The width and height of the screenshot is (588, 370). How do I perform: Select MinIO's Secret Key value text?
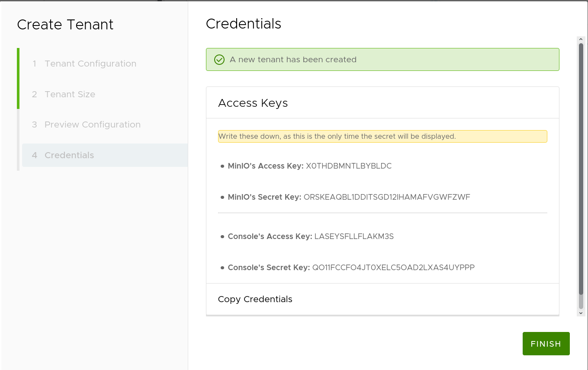(x=386, y=197)
